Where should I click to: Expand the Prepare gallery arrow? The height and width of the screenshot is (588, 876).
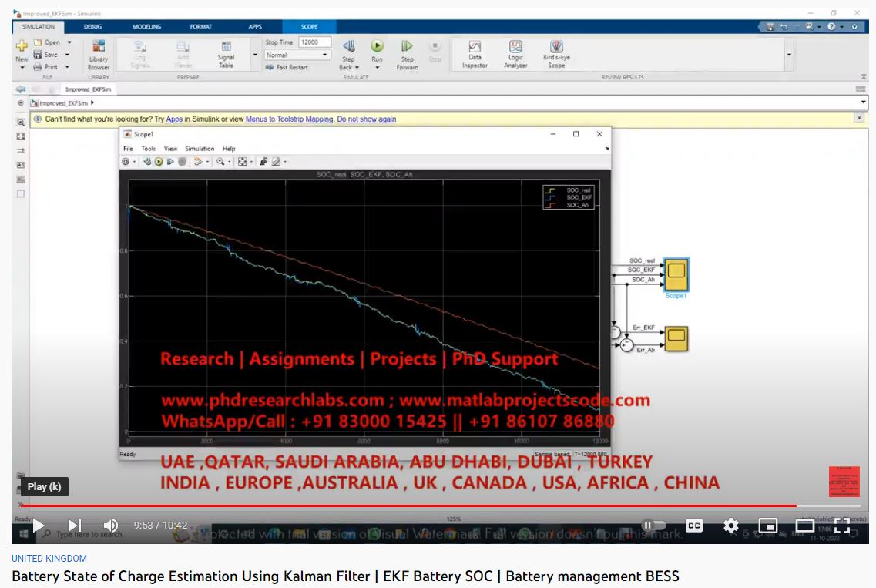pyautogui.click(x=255, y=55)
